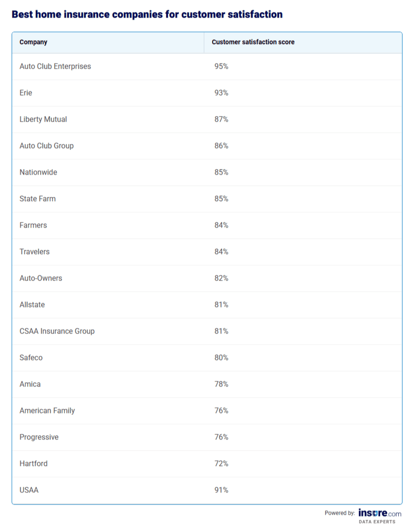The image size is (416, 532).
Task: Click the Customer satisfaction score column header
Action: (x=253, y=42)
